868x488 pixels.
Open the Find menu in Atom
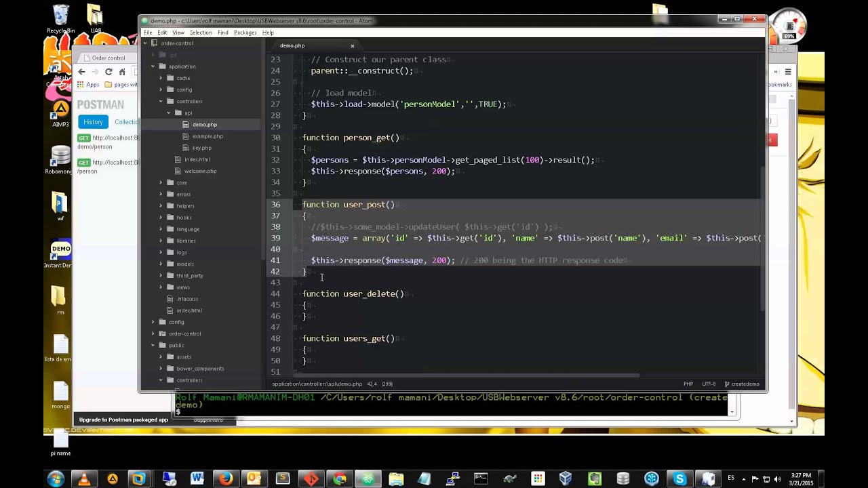222,33
